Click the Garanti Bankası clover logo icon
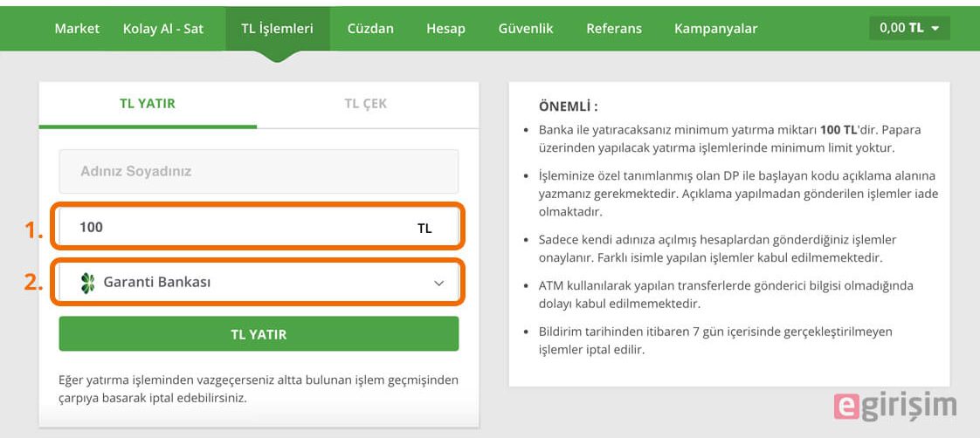The height and width of the screenshot is (438, 980). [x=87, y=283]
